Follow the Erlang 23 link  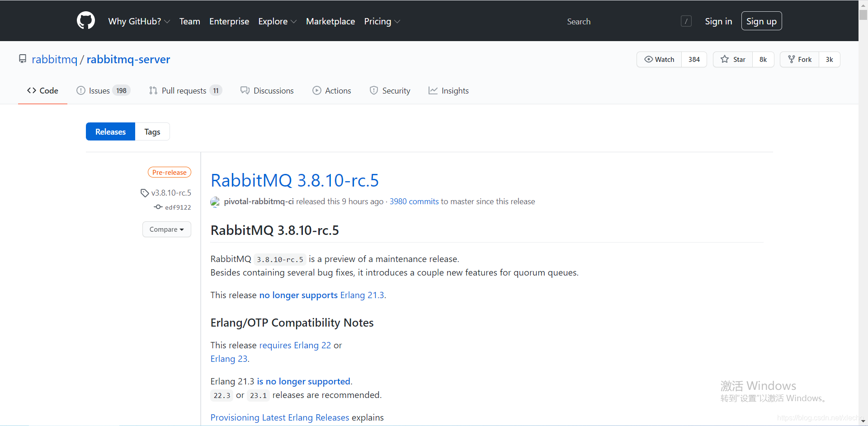(x=229, y=359)
